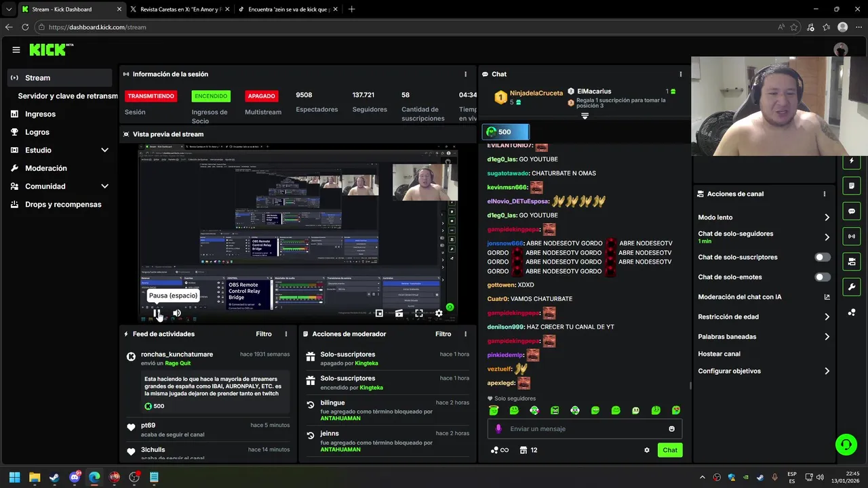Open the hamburger menu beside Kick logo

coord(16,49)
